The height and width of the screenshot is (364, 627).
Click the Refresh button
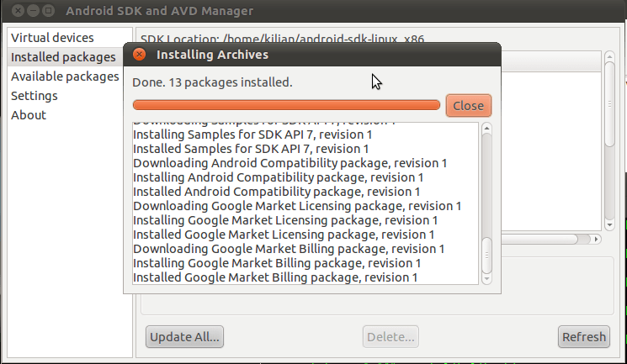point(584,337)
